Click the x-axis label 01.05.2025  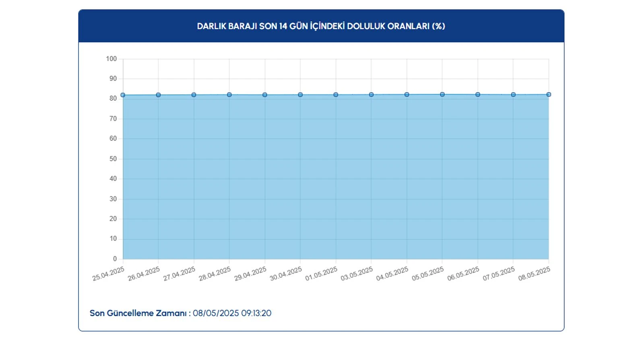click(x=321, y=274)
